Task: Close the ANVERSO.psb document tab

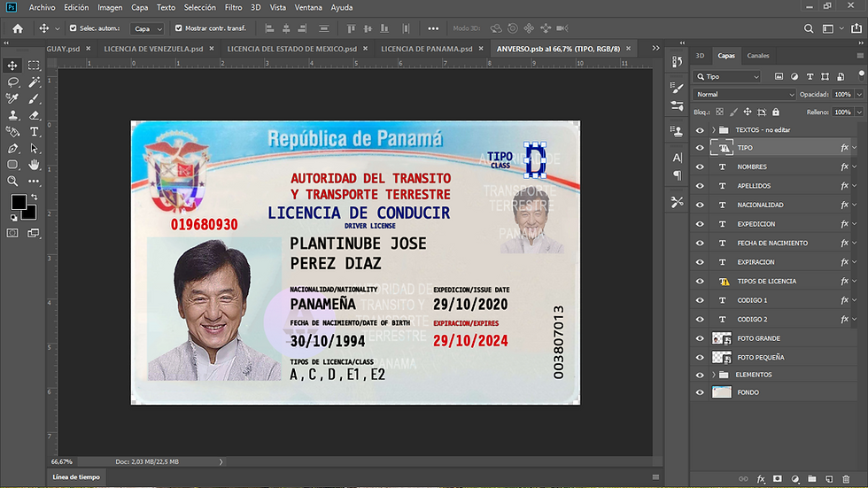Action: (628, 49)
